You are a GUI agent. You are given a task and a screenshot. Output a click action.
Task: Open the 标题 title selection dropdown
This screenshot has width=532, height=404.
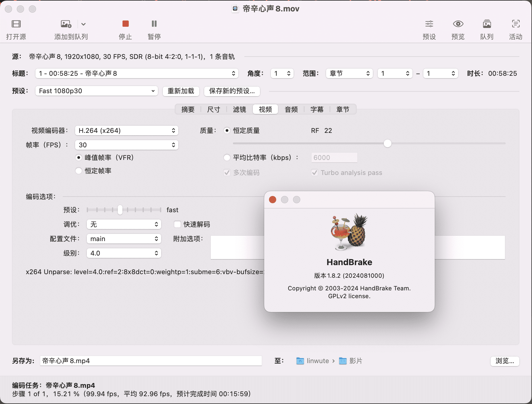[137, 73]
